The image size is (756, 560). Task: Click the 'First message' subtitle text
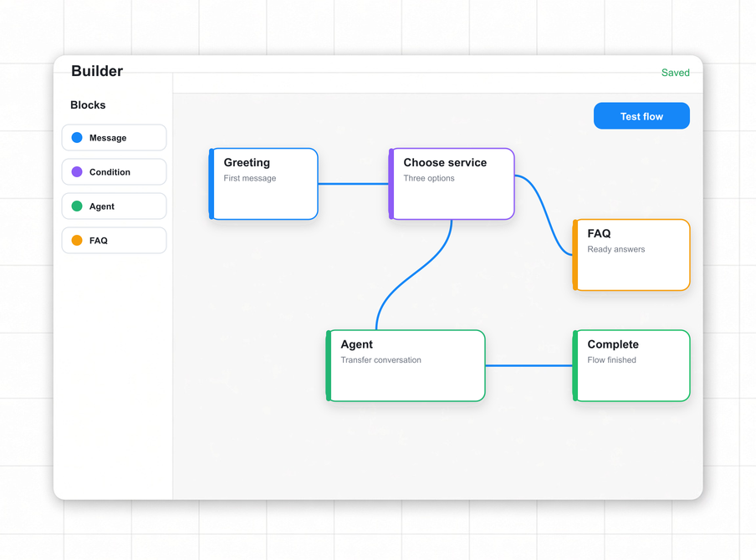[250, 178]
